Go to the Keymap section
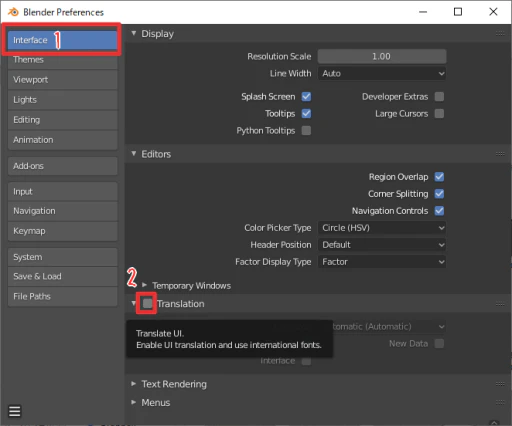Image resolution: width=512 pixels, height=426 pixels. (63, 231)
